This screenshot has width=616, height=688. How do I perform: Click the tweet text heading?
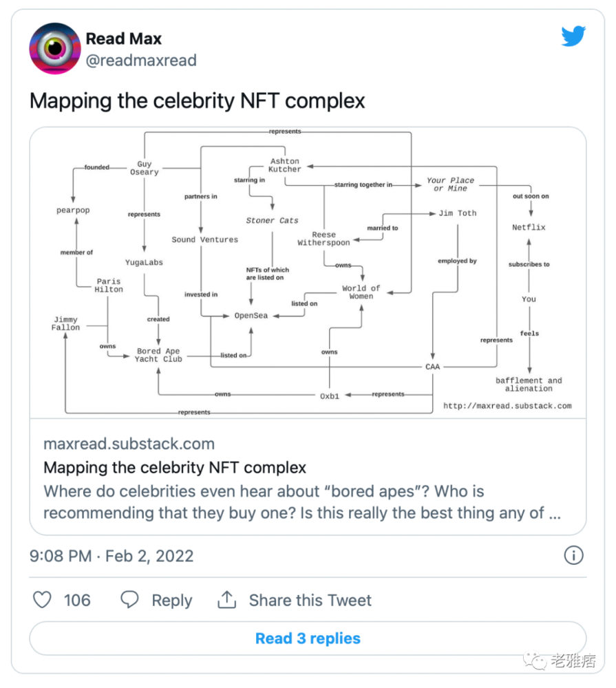tap(197, 101)
